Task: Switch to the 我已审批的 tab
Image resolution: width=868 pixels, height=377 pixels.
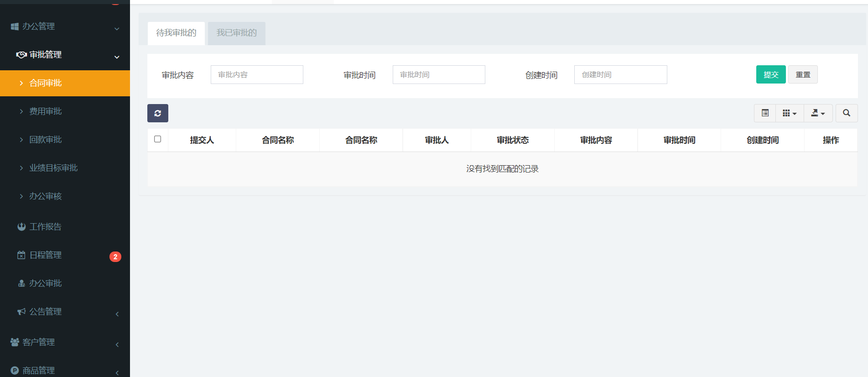Action: (x=237, y=33)
